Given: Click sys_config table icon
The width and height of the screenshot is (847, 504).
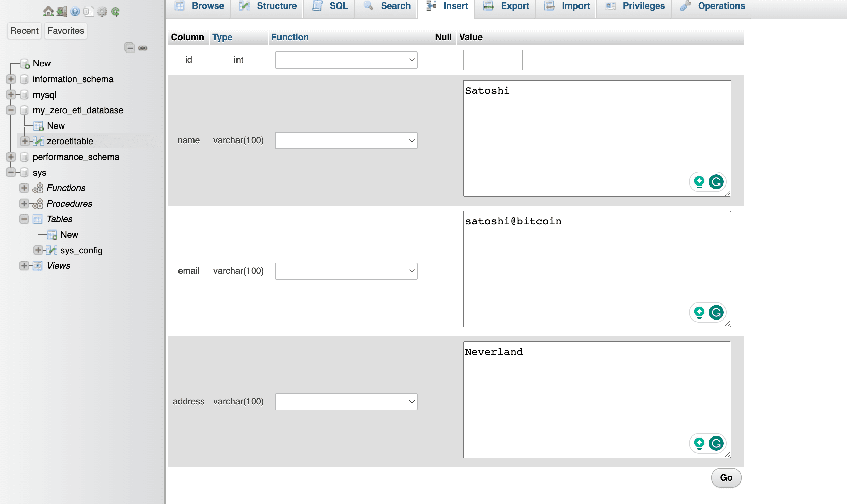Looking at the screenshot, I should [x=52, y=250].
